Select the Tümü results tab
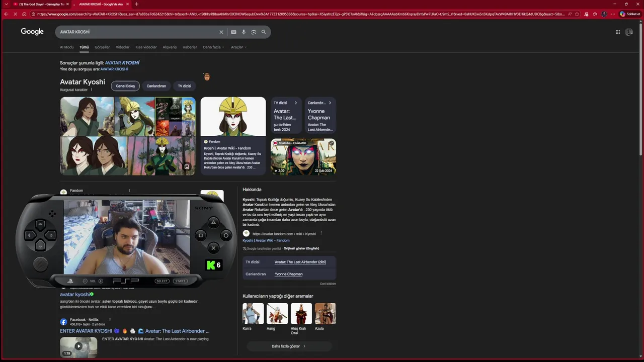 coord(84,47)
